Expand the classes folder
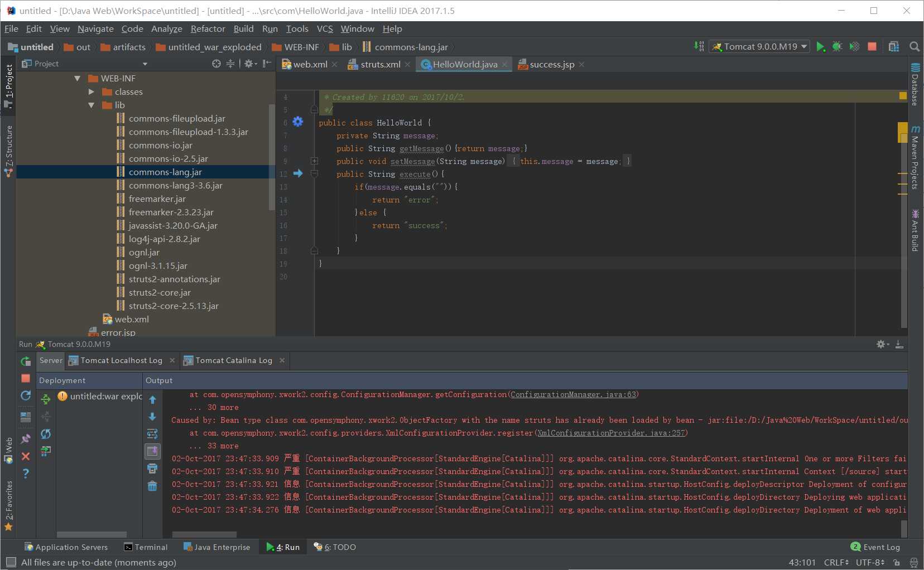This screenshot has height=570, width=924. [x=91, y=91]
